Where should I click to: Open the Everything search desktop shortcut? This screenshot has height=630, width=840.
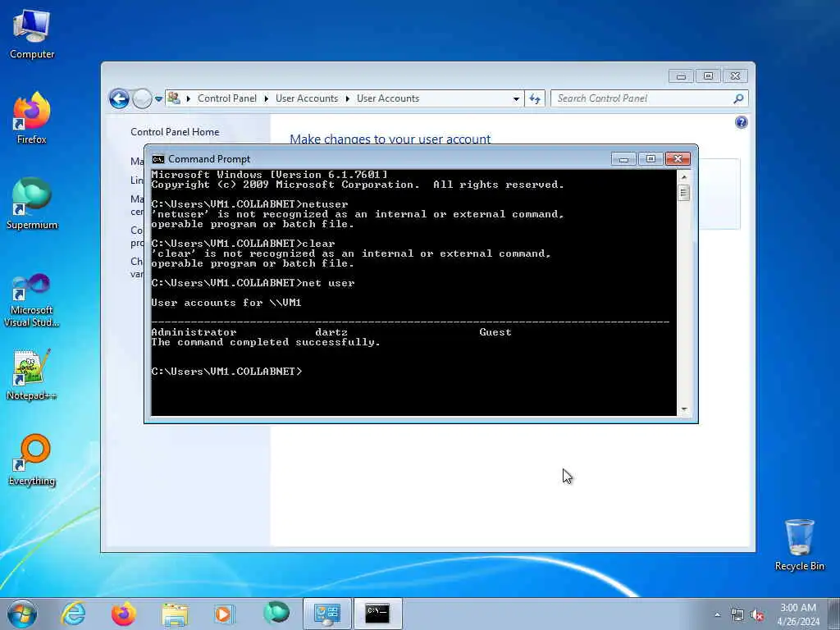[x=32, y=459]
